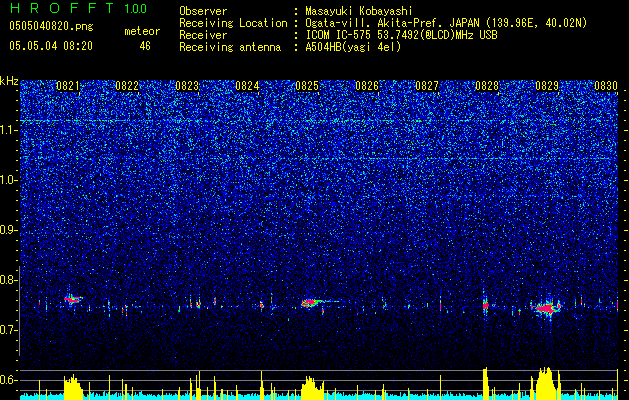Click the yellow intensity peak below 0825
The height and width of the screenshot is (400, 629).
(312, 388)
